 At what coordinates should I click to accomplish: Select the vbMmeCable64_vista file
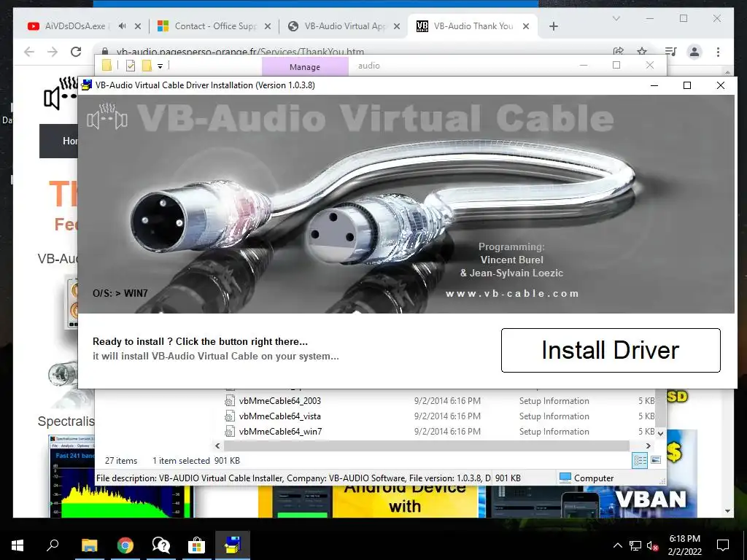coord(279,416)
